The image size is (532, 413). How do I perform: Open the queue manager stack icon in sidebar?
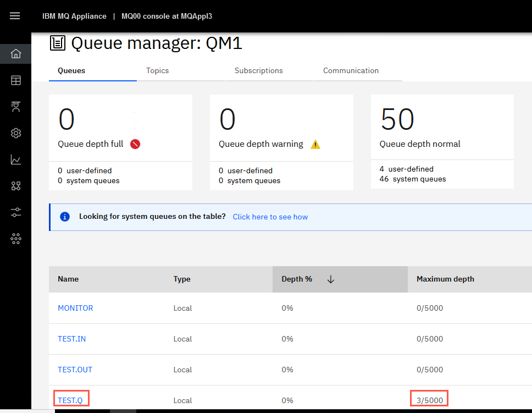[x=15, y=107]
